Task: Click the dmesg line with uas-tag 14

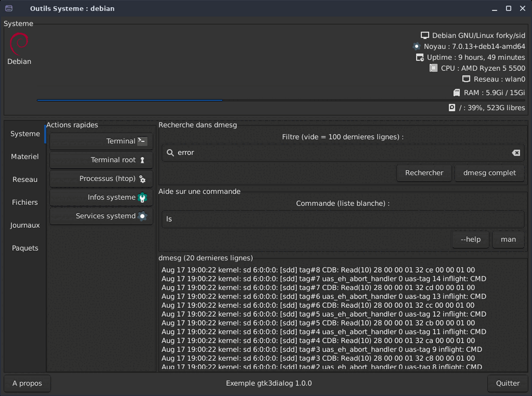Action: coord(324,279)
